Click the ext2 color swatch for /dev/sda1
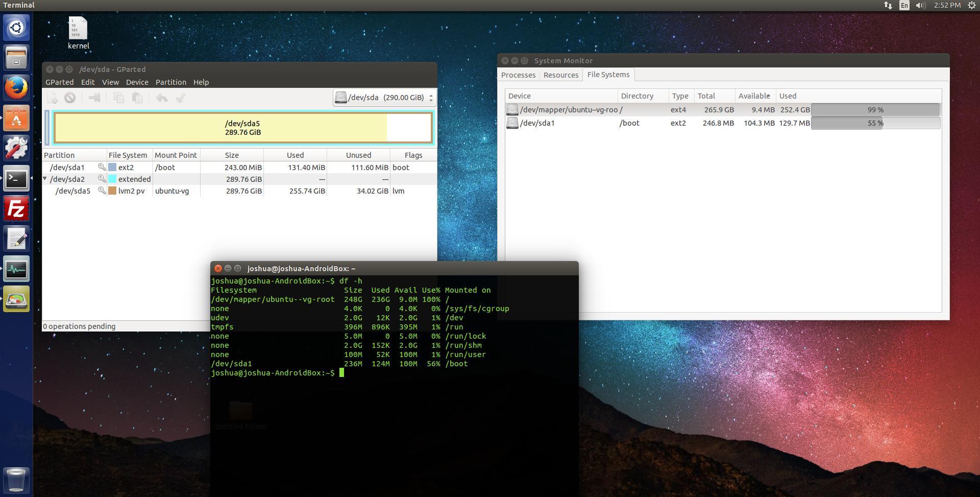 112,167
